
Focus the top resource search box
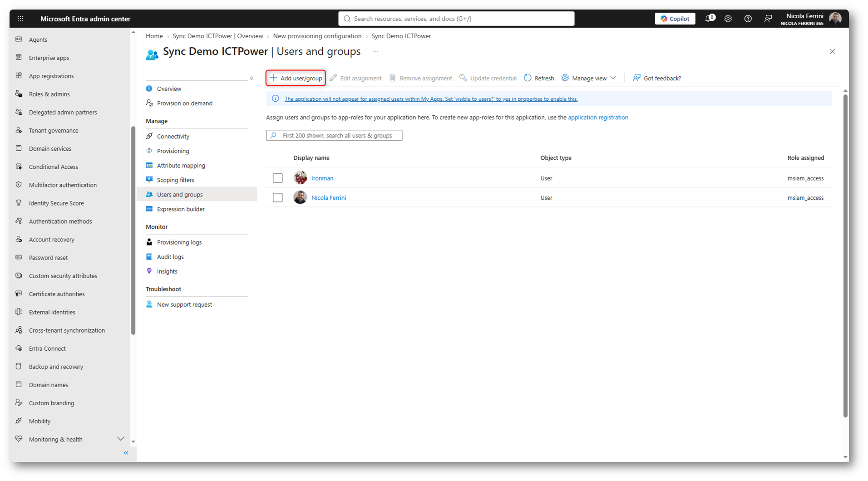[456, 19]
